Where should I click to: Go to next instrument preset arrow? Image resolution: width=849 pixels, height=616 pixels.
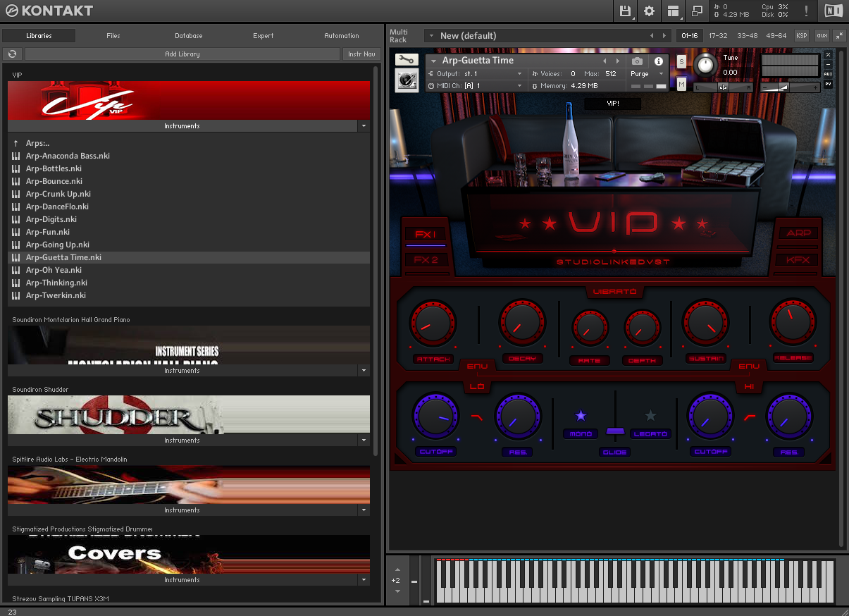click(x=618, y=61)
